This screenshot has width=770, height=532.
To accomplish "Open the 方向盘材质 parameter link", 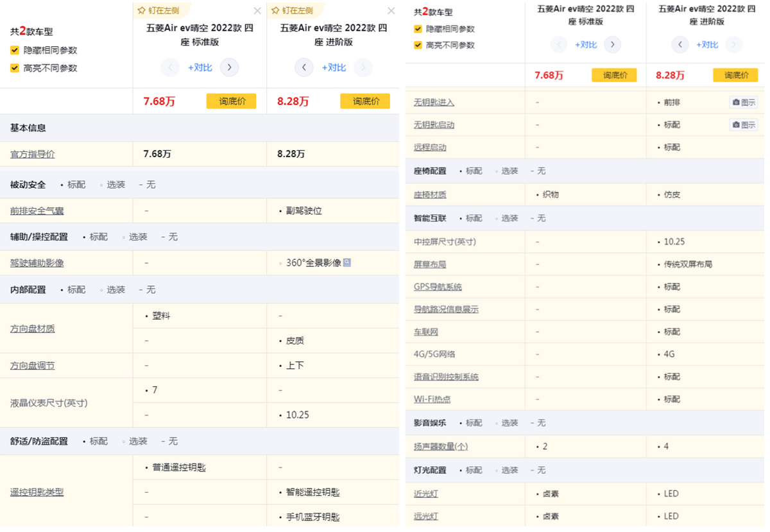I will tap(33, 329).
